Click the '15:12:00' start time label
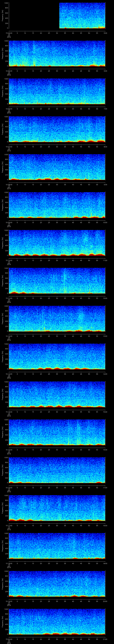Image resolution: width=114 pixels, height=644 pixels. 9,336
